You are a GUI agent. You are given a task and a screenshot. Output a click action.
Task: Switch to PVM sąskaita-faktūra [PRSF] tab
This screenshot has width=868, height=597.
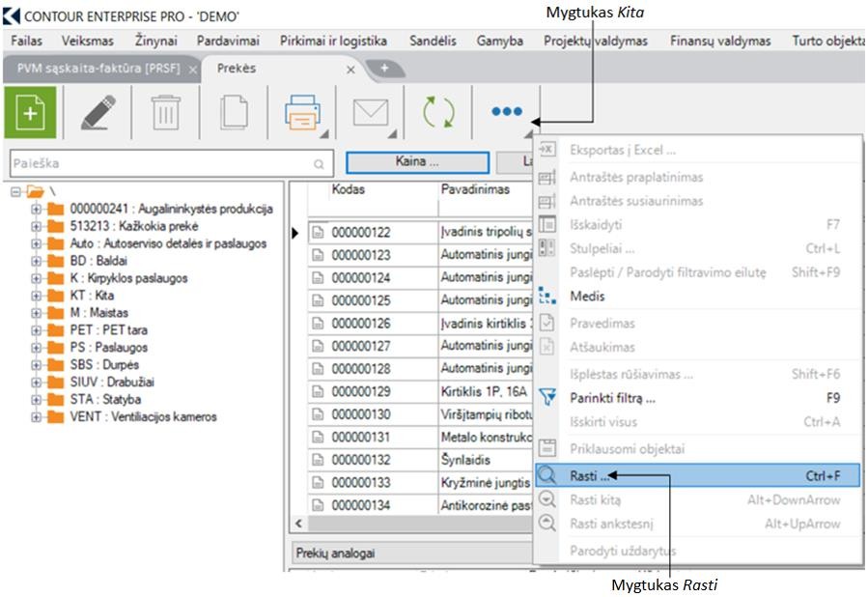(x=98, y=69)
